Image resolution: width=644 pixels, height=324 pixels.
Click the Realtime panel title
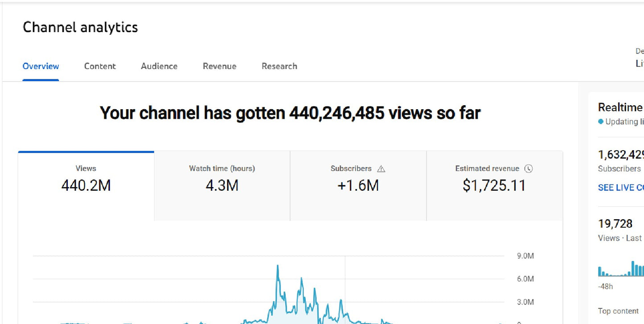click(x=620, y=107)
